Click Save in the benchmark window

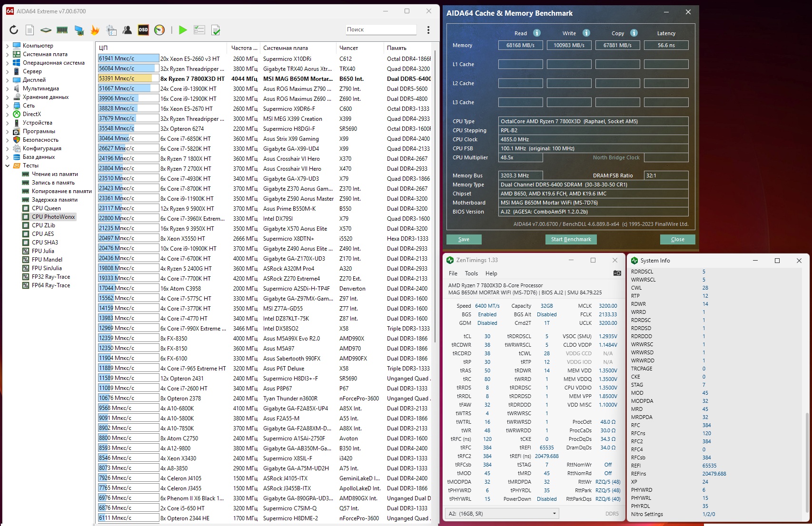coord(464,239)
